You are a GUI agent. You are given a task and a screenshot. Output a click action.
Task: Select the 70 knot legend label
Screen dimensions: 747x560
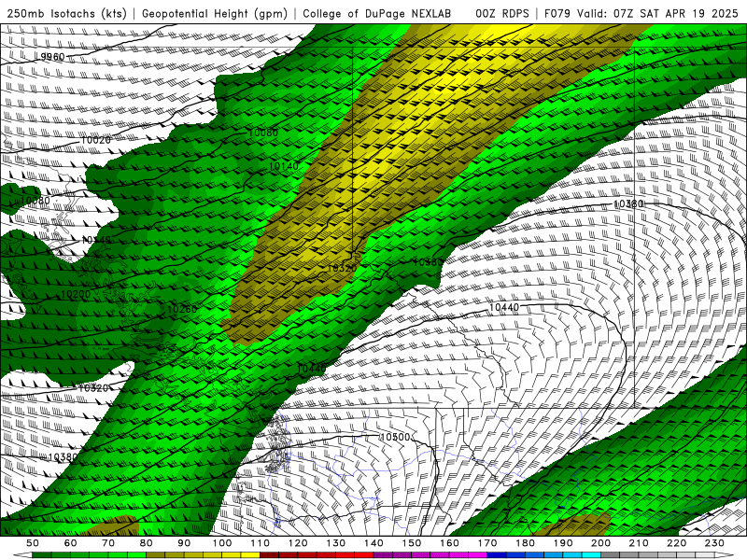coord(108,543)
